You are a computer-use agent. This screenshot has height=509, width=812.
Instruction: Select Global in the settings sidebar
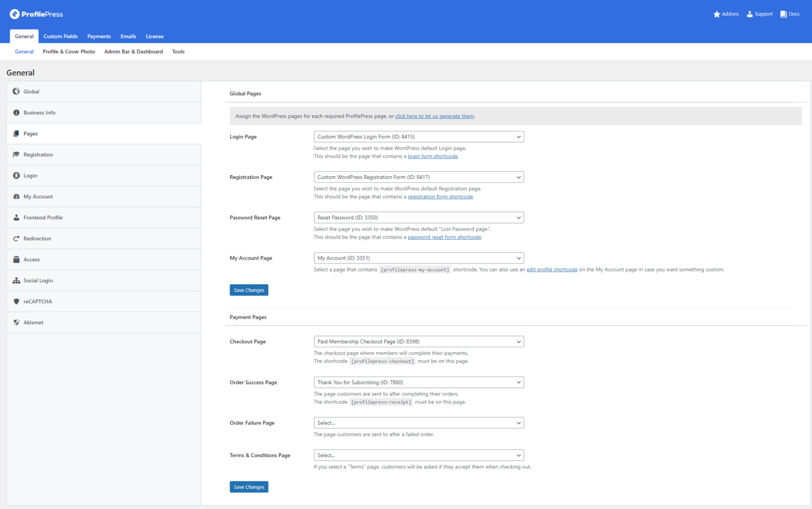click(x=104, y=91)
